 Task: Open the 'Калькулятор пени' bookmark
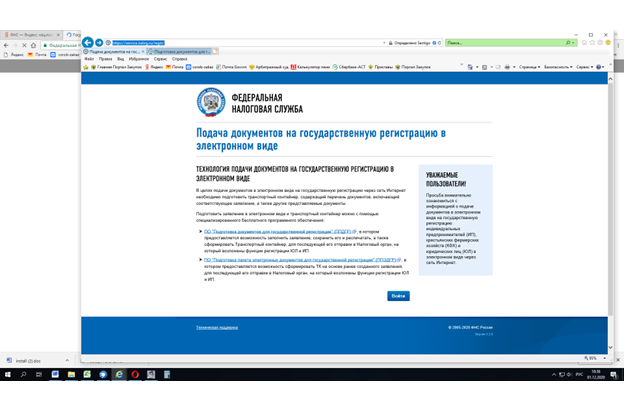click(310, 67)
